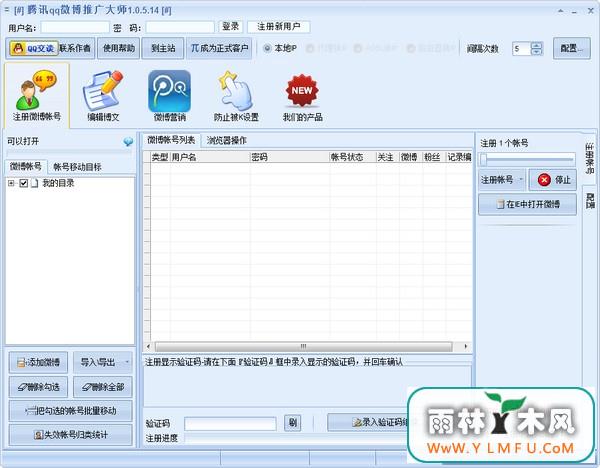Open the 注册微博帐号 icon section
The height and width of the screenshot is (468, 600).
(x=37, y=96)
